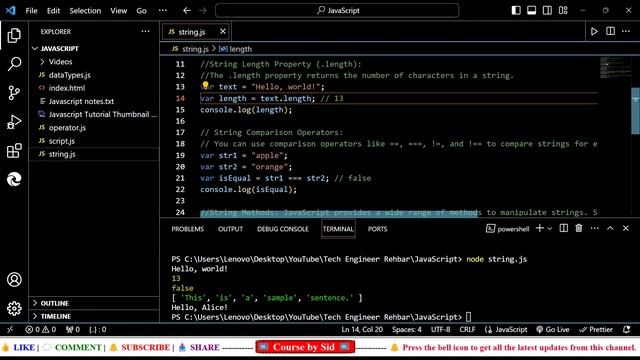Open the File menu
640x360 pixels.
coord(31,11)
